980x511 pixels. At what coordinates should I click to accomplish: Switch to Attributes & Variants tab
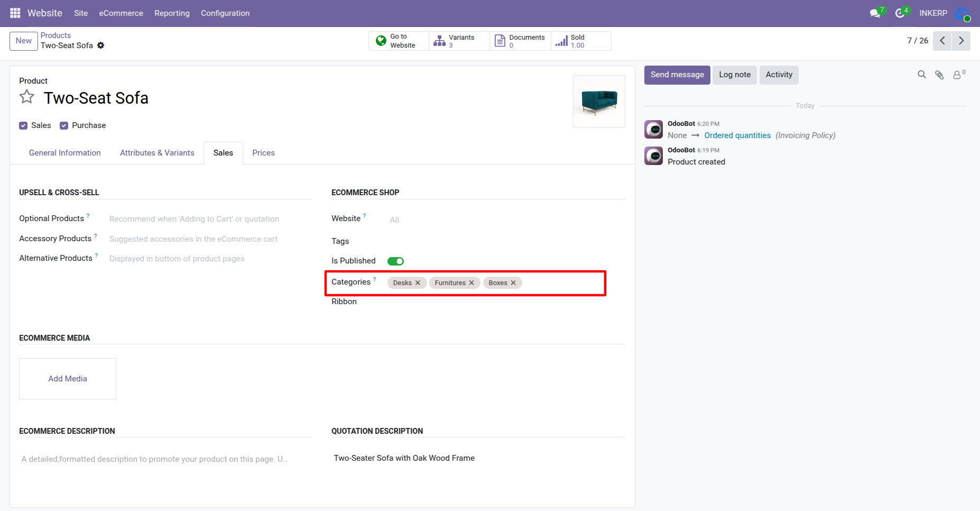pyautogui.click(x=157, y=153)
